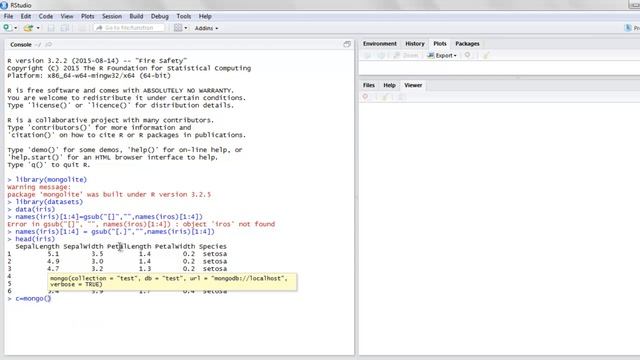The image size is (640, 360).
Task: Click the project icon at top right
Action: point(628,28)
